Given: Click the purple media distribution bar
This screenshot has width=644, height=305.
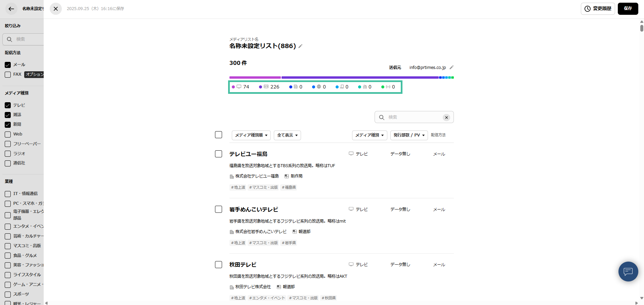Looking at the screenshot, I should click(x=359, y=77).
